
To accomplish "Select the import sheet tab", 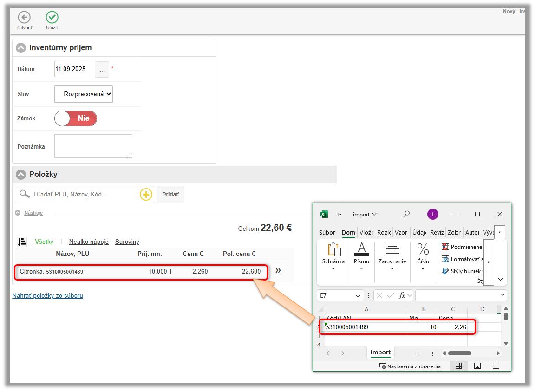I will pos(380,353).
